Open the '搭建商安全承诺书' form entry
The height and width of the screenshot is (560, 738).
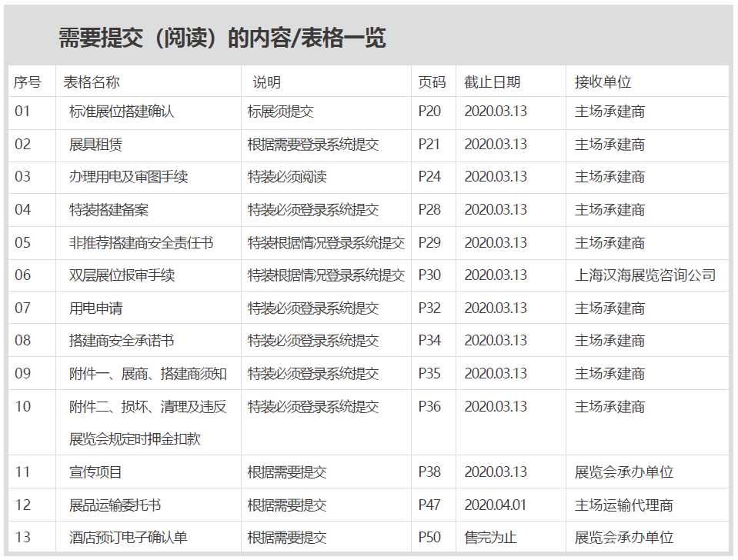coord(122,341)
